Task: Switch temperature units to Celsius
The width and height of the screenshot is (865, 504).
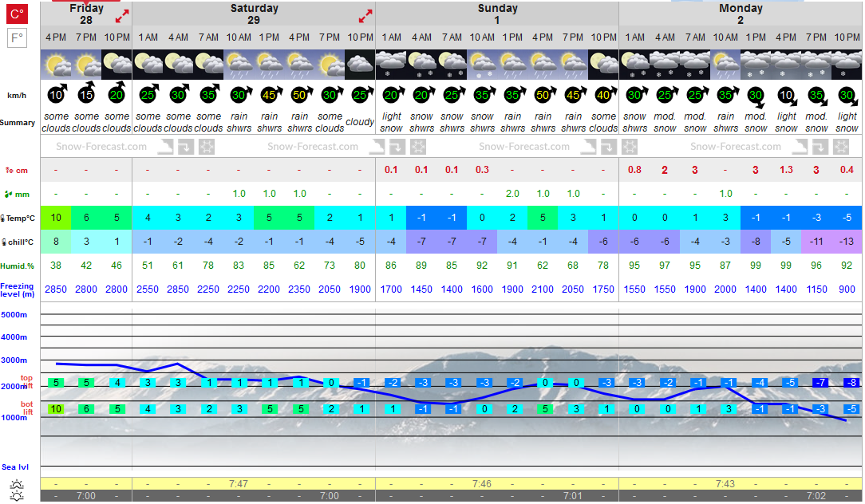Action: (17, 14)
